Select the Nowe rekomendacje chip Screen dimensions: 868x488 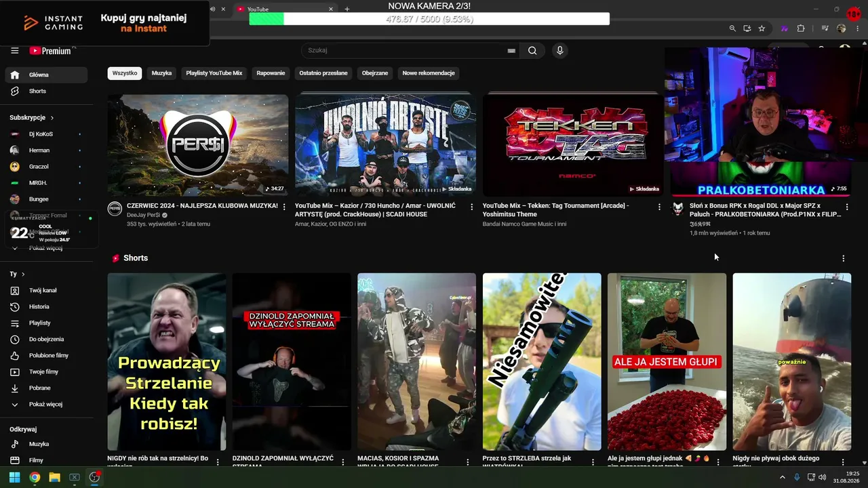point(429,73)
